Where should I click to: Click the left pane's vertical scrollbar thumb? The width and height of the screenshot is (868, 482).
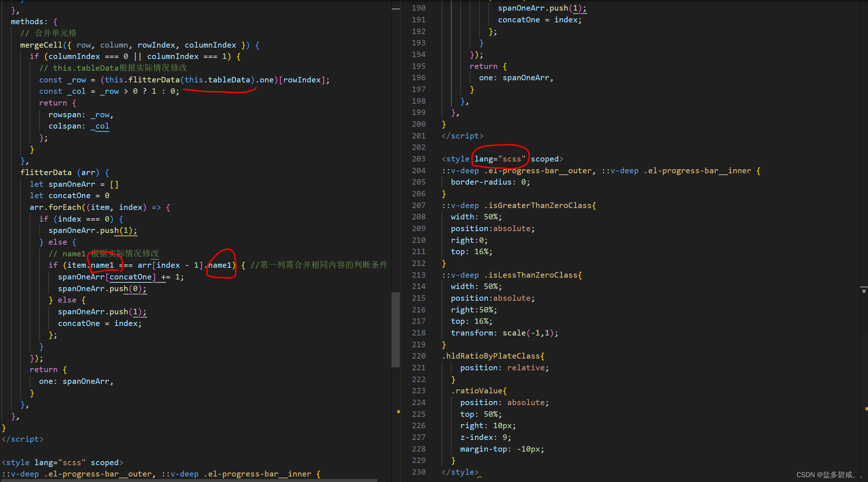(x=395, y=329)
